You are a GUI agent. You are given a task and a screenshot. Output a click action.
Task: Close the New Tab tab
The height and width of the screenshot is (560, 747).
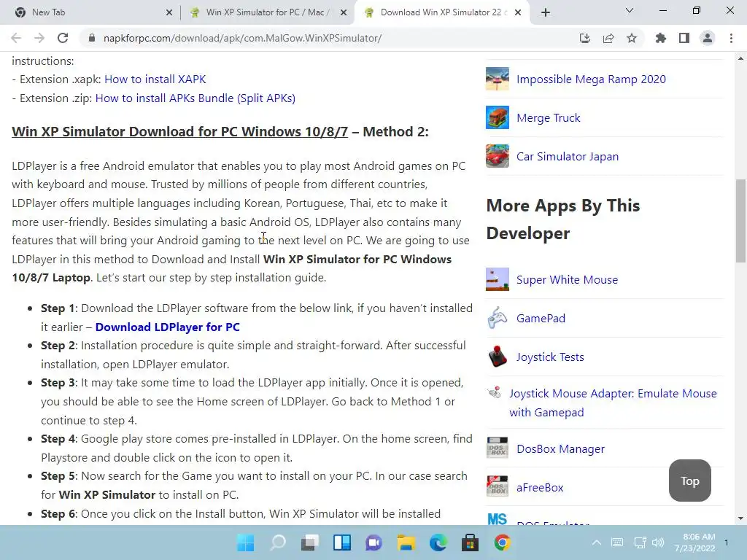pos(169,13)
